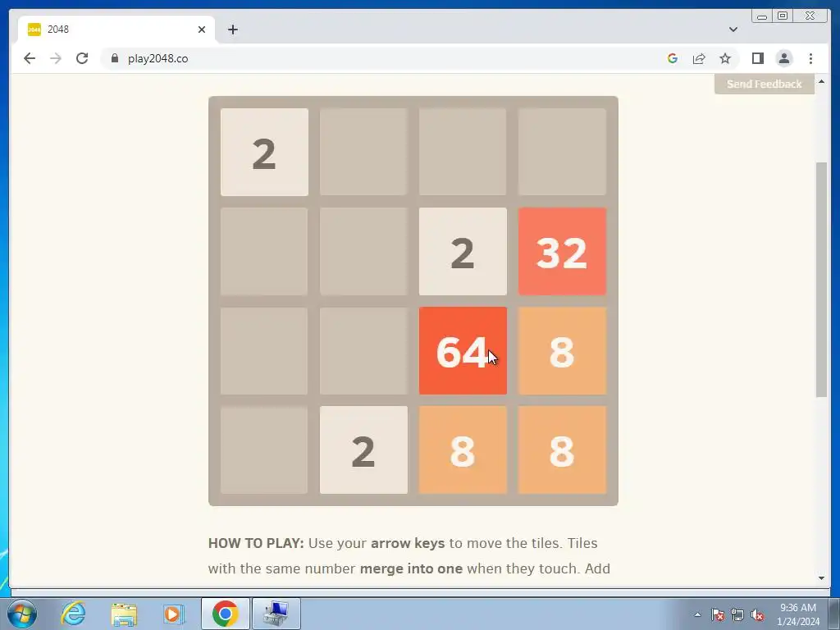Click the bold 'arrow keys' text
This screenshot has height=630, width=840.
click(408, 543)
